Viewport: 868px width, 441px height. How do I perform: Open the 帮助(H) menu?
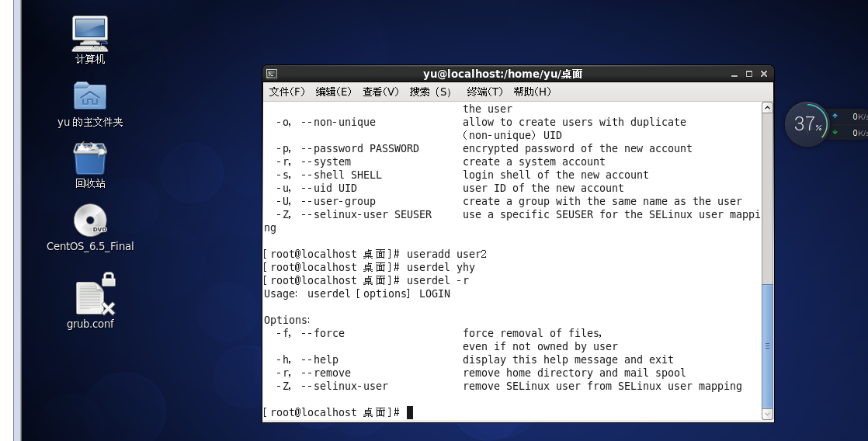pos(532,92)
